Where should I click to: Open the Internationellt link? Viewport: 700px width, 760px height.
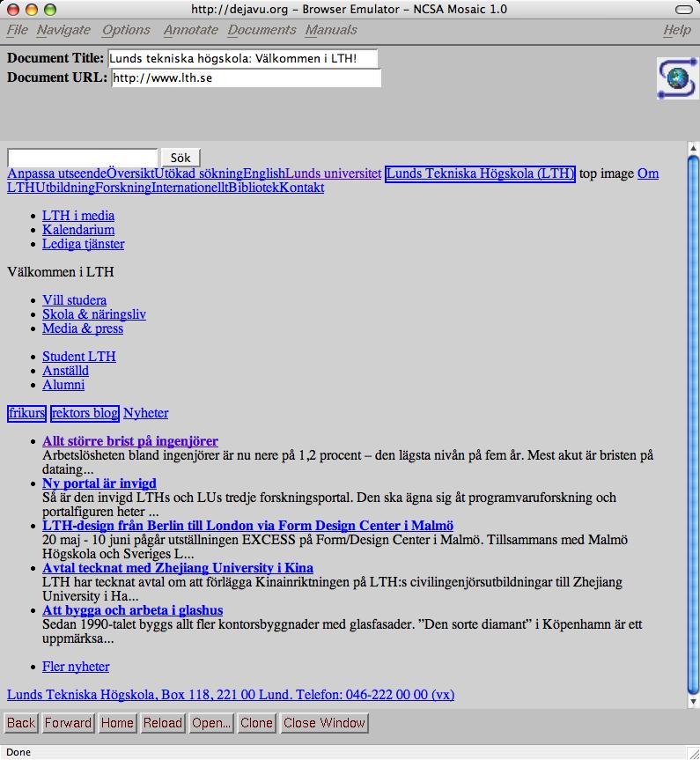(x=190, y=188)
